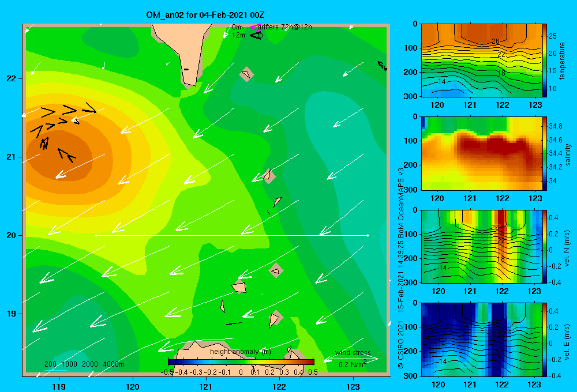Viewport: 577px width, 392px height.
Task: Click the '-0.4' tick on vel. N scale
Action: 554,282
